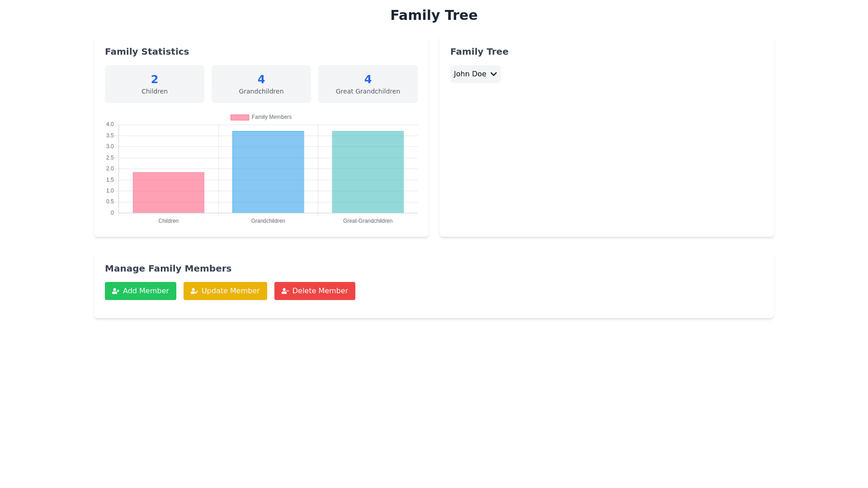This screenshot has height=488, width=868.
Task: Click the user-minus icon on Delete Member
Action: 285,291
